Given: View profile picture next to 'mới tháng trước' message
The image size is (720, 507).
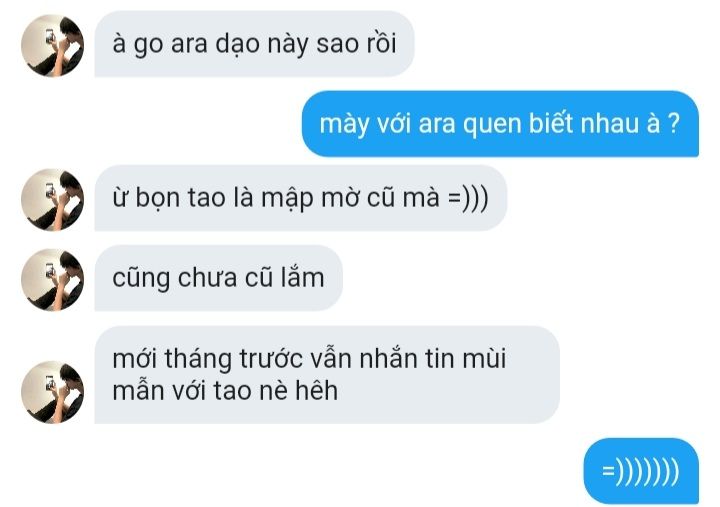Looking at the screenshot, I should [x=52, y=392].
